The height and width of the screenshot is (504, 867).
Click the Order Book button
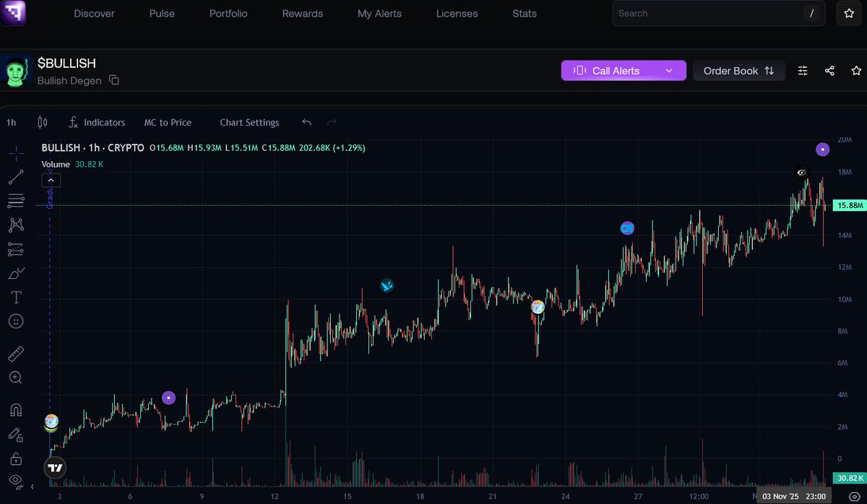tap(738, 71)
